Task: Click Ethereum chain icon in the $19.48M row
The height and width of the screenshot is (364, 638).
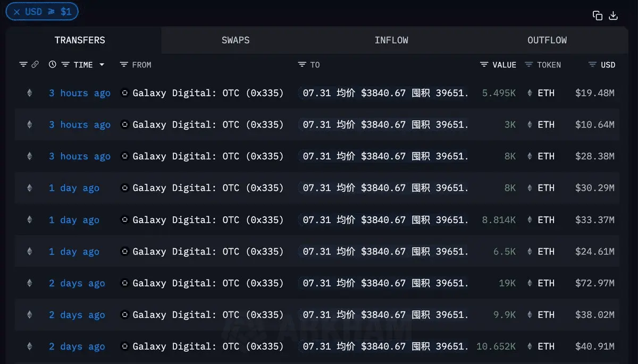Action: (30, 93)
